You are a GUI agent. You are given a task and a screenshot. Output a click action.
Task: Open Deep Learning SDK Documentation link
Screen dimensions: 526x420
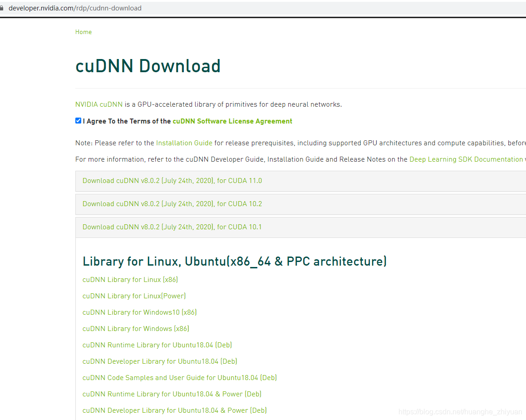tap(466, 159)
